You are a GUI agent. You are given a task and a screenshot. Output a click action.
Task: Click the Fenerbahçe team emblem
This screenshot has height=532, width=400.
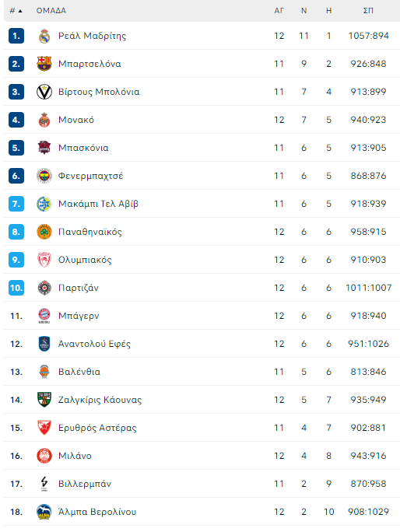click(x=44, y=176)
